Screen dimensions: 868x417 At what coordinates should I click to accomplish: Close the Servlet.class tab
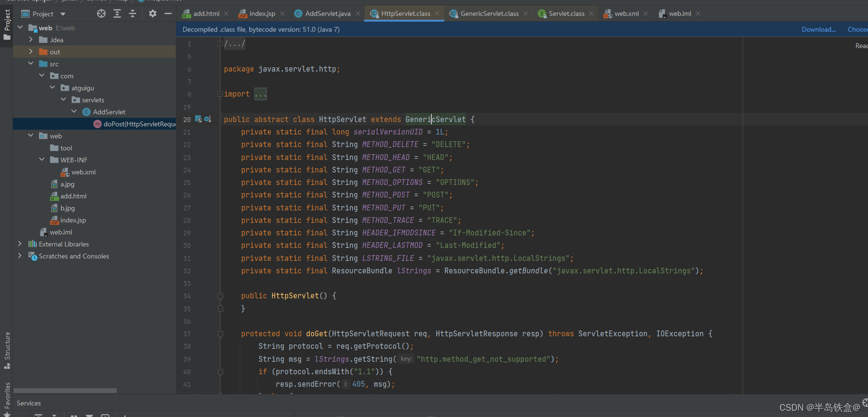(591, 13)
